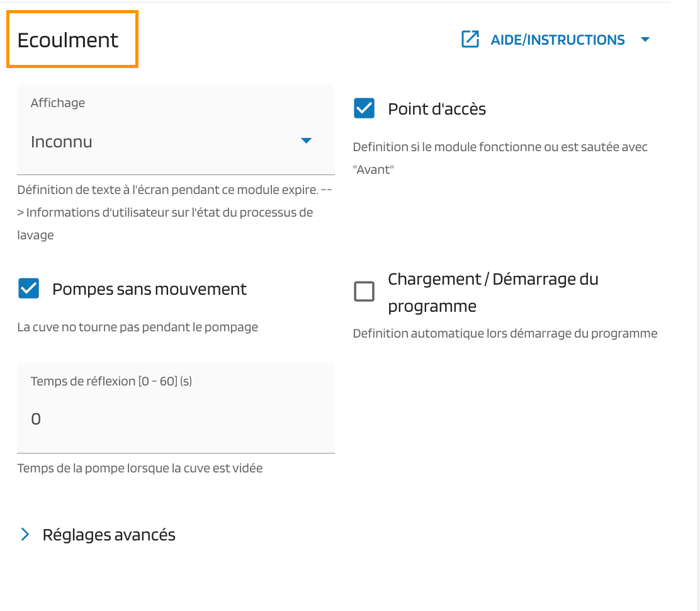Click the Temps de réflexion input field
The width and height of the screenshot is (700, 611).
tap(175, 419)
